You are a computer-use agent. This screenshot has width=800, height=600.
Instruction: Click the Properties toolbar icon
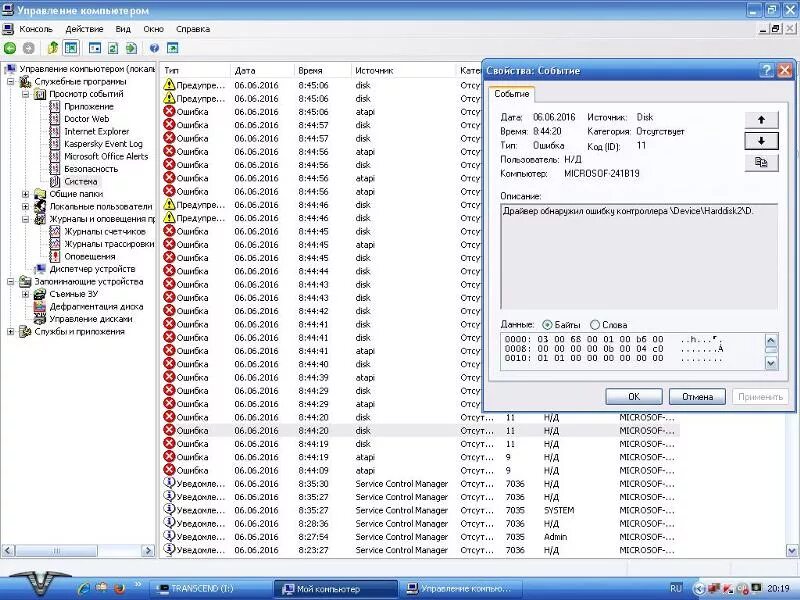95,48
